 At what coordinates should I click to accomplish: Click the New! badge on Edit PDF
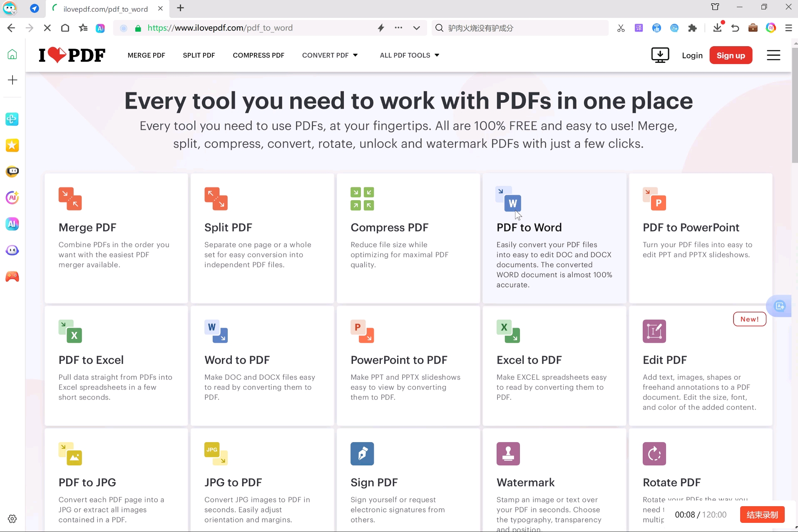coord(749,319)
